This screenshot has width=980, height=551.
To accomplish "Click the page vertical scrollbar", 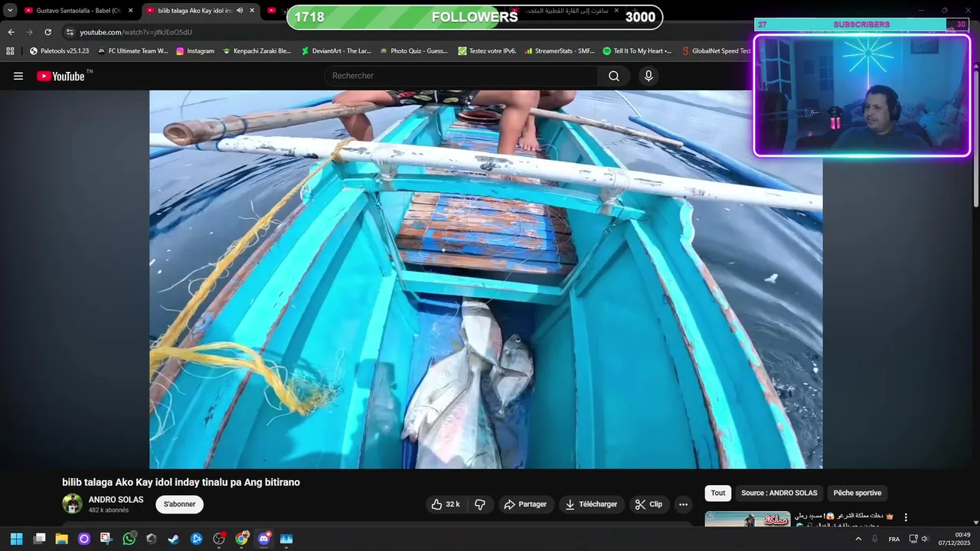I will tap(976, 138).
